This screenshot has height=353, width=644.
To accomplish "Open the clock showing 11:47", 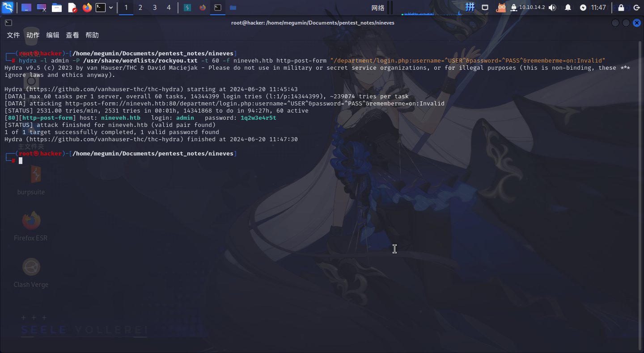I will tap(598, 8).
